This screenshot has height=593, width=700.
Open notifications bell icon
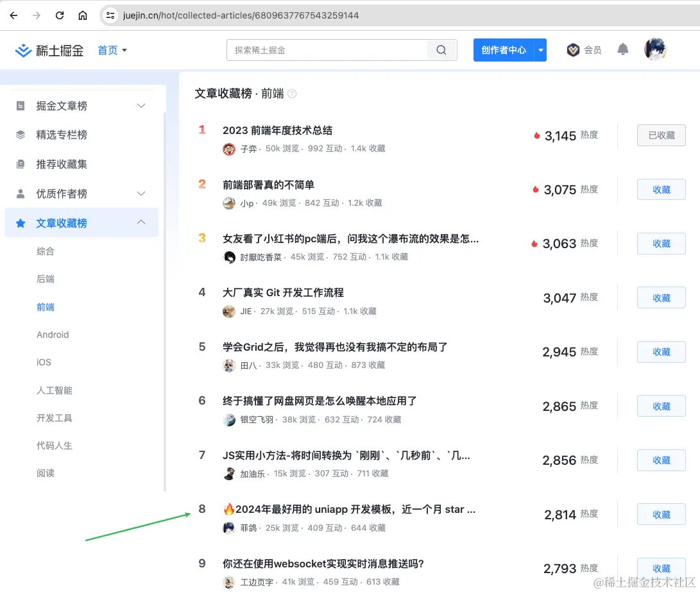point(623,49)
